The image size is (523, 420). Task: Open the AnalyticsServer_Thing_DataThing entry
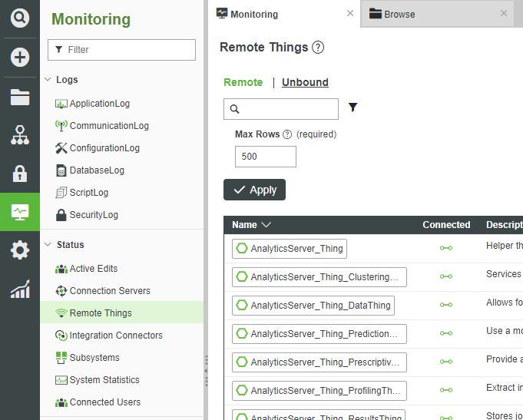click(313, 305)
